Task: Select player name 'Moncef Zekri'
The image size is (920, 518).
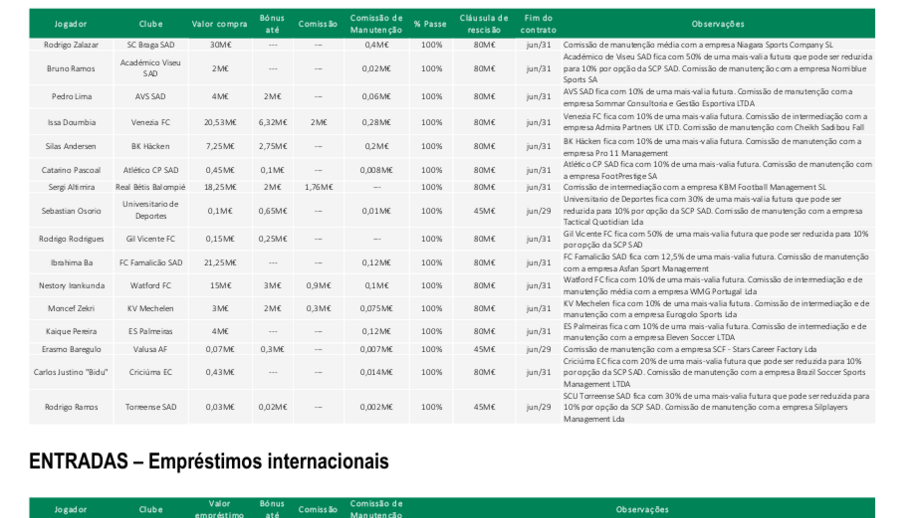Action: (71, 309)
